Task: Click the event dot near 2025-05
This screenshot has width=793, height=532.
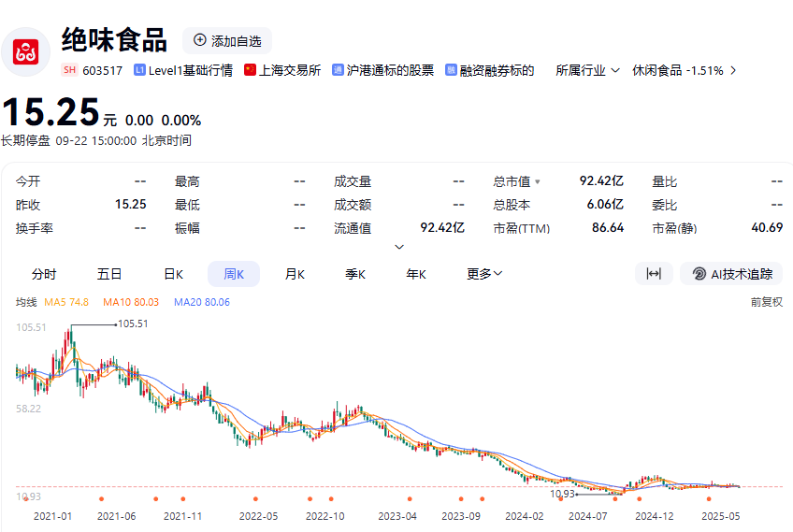Action: [x=709, y=499]
